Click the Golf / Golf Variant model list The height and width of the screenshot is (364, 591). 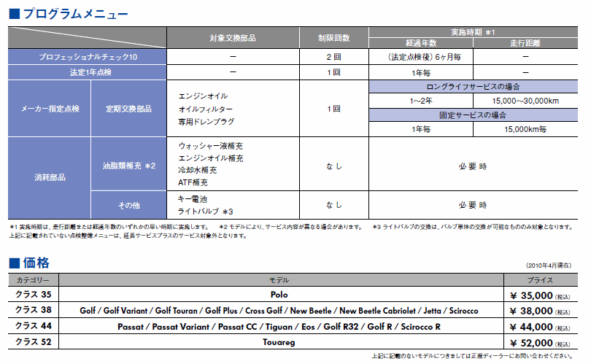point(279,311)
